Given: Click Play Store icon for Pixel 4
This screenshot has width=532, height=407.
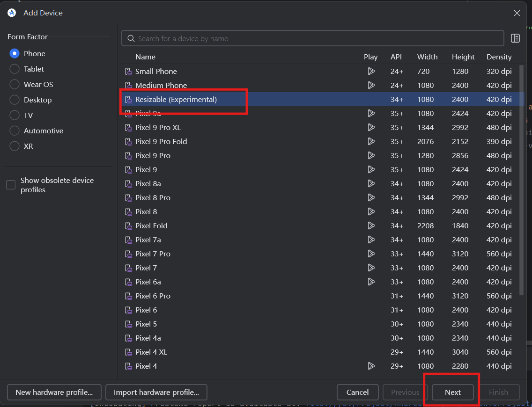Looking at the screenshot, I should [371, 366].
